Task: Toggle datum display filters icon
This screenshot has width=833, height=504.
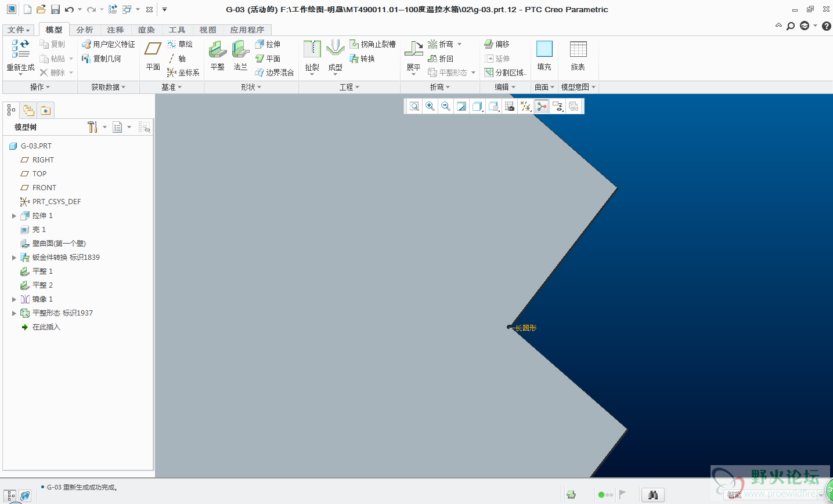Action: pos(525,106)
